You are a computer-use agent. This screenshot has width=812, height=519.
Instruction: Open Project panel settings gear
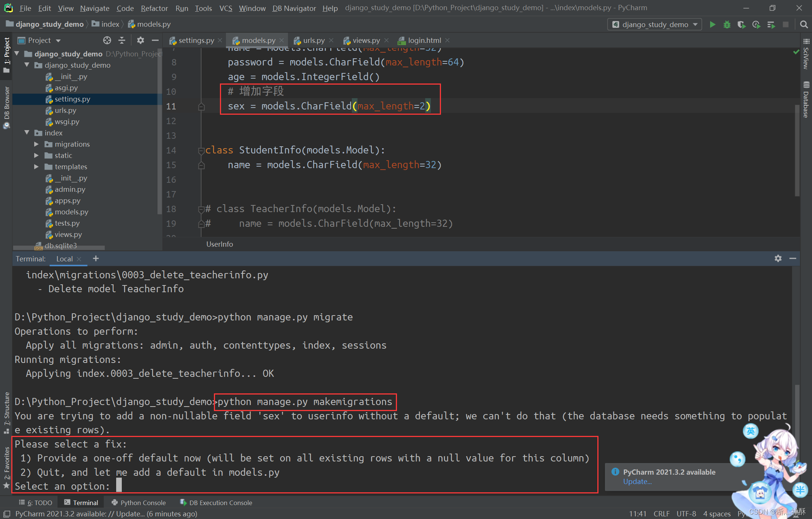[x=140, y=40]
